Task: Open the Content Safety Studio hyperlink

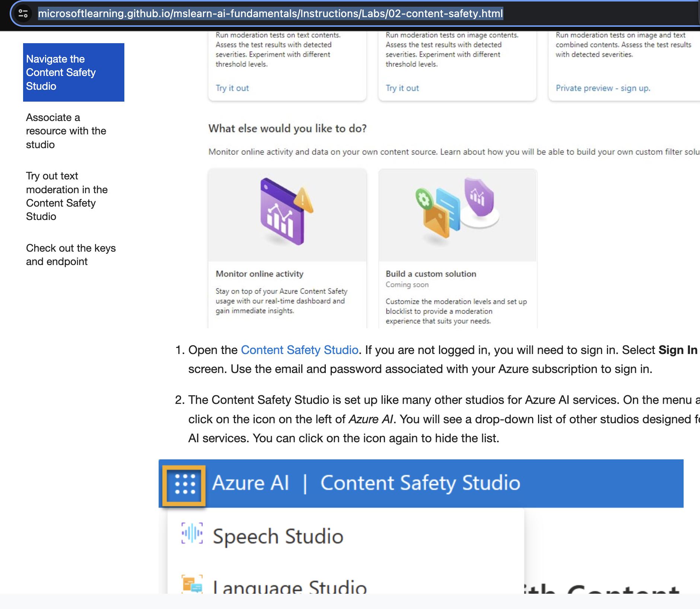Action: click(299, 350)
